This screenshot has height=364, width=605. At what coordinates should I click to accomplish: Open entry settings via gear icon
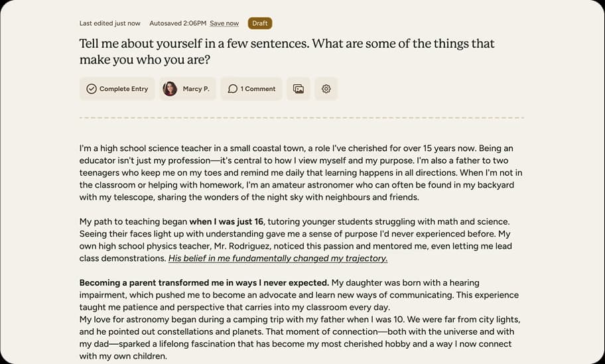326,89
